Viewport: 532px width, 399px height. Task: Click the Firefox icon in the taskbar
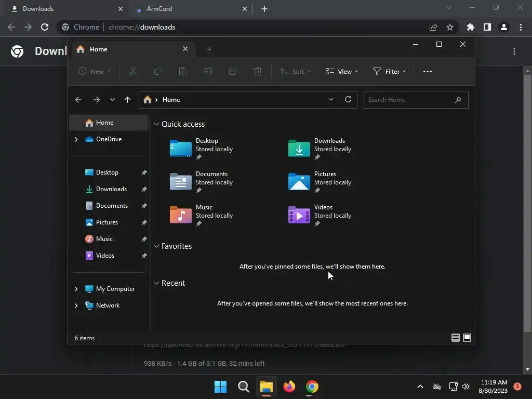click(289, 387)
